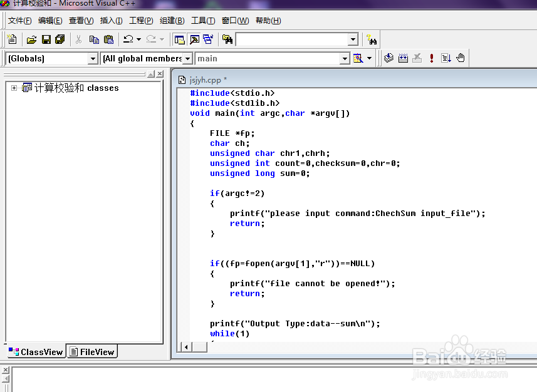537x392 pixels.
Task: Insert breakpoint using the hand icon
Action: pyautogui.click(x=461, y=58)
